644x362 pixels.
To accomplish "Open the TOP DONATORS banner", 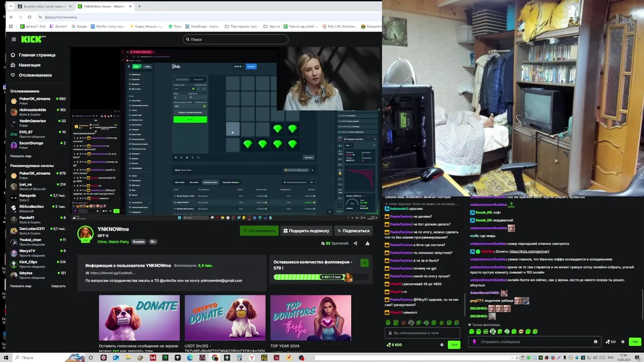I will pyautogui.click(x=310, y=318).
